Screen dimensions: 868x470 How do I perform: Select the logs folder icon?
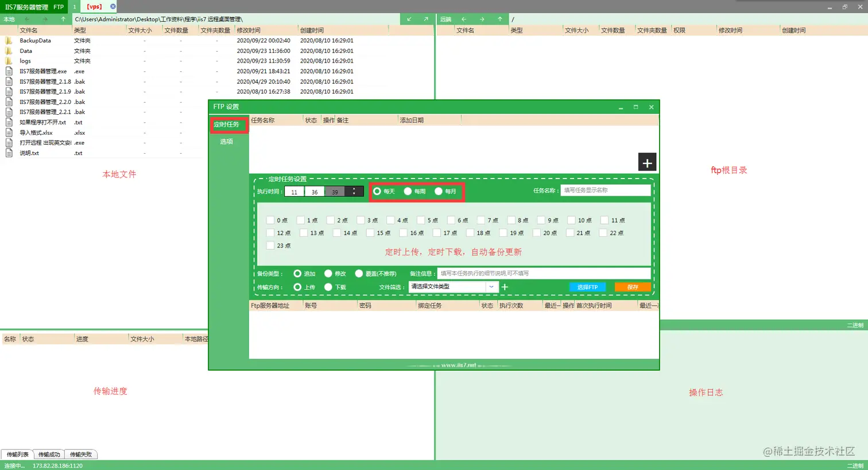(x=9, y=61)
